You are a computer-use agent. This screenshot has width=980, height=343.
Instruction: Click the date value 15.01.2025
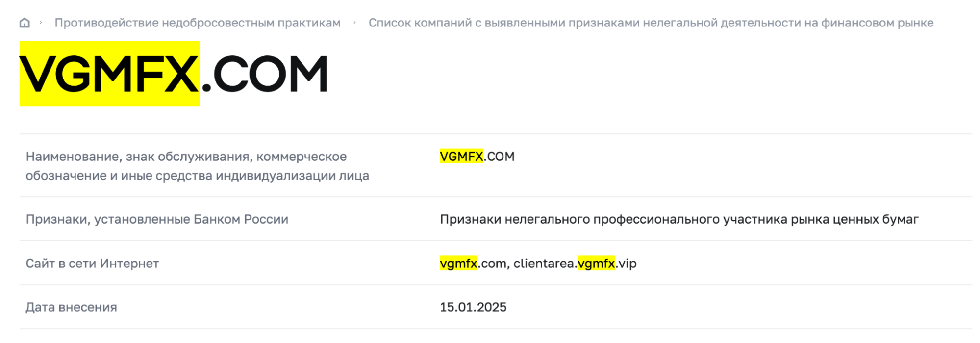(473, 307)
